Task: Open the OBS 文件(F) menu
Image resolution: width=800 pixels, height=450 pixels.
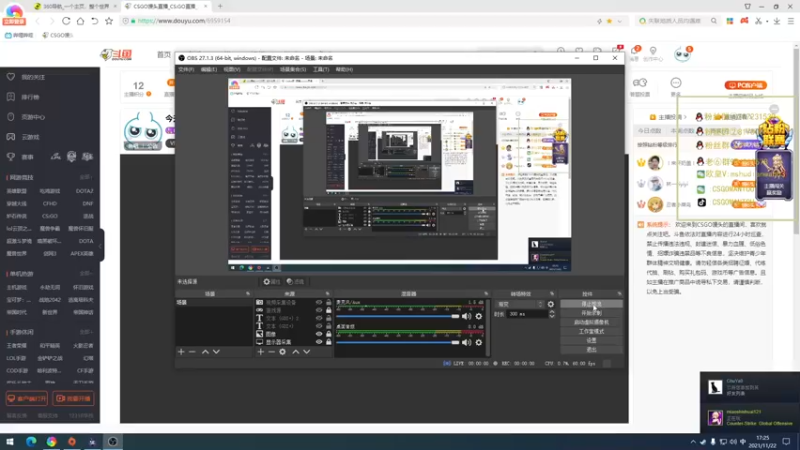Action: pyautogui.click(x=186, y=69)
